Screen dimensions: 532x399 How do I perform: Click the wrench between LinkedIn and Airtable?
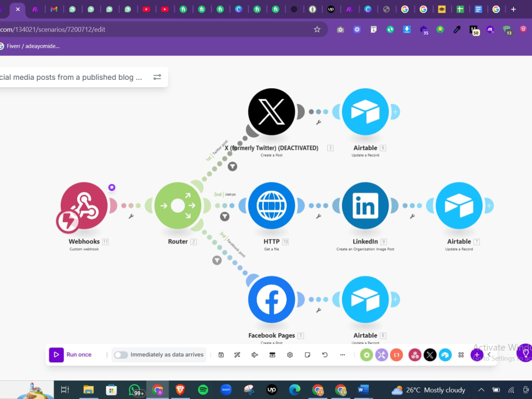coord(412,216)
